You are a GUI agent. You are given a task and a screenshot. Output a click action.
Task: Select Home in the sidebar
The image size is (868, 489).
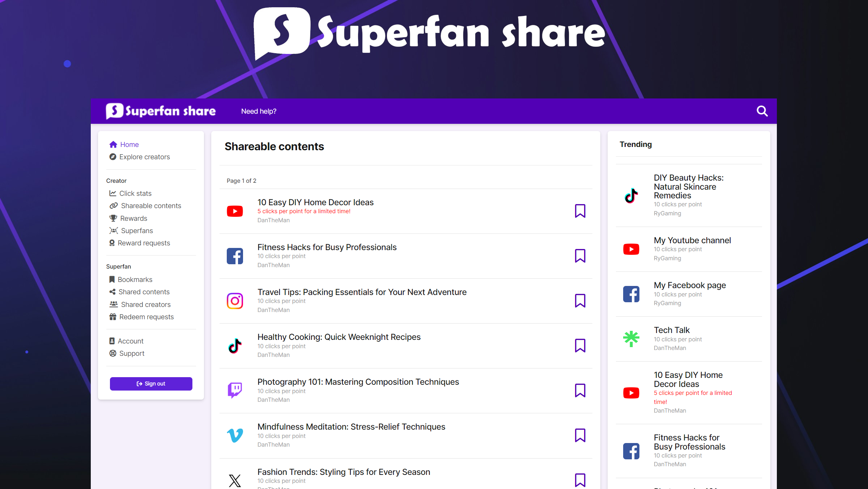pos(129,144)
